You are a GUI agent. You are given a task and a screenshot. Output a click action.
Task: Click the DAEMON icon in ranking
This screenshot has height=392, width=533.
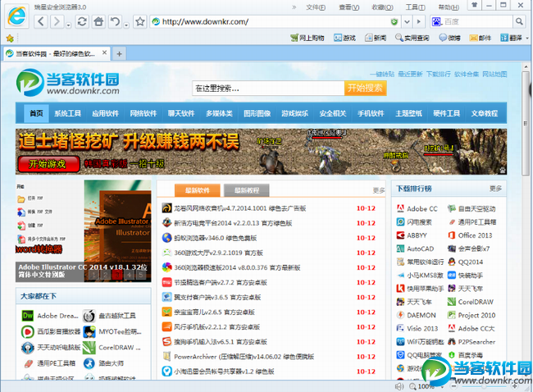coord(400,315)
